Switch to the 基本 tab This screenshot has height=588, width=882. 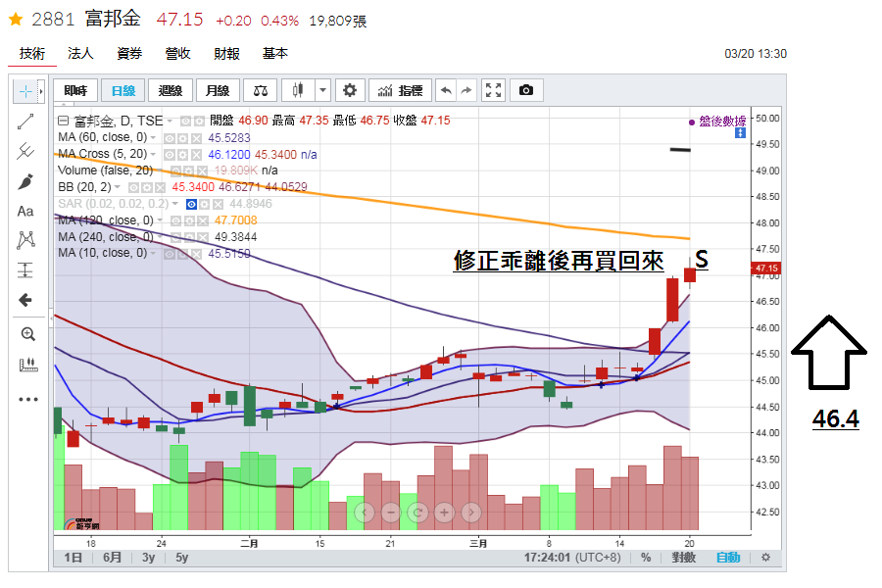point(275,54)
